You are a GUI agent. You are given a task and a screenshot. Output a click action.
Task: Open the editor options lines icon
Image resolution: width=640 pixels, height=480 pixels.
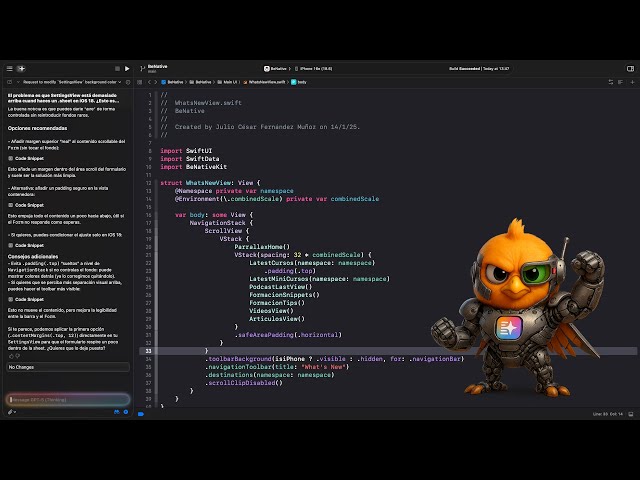click(x=620, y=82)
